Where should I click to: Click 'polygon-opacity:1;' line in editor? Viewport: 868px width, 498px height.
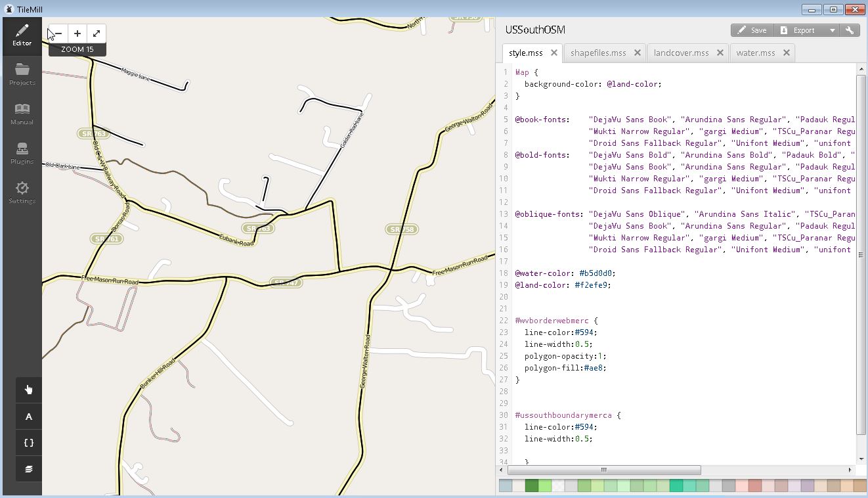click(x=565, y=356)
